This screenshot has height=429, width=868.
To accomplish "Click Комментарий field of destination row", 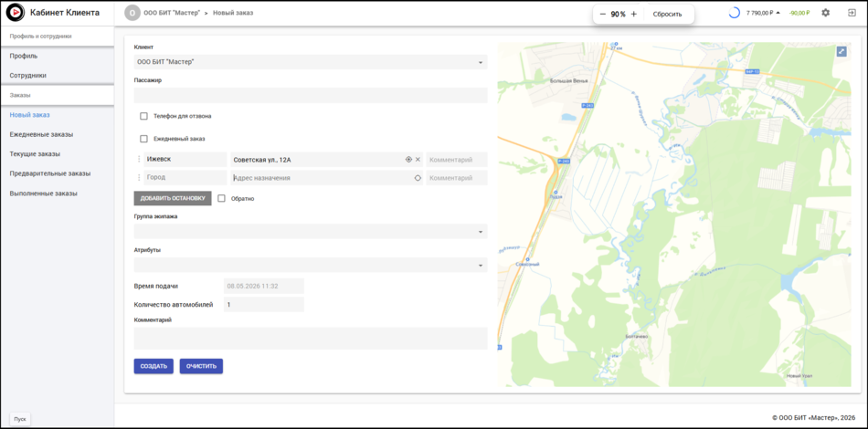I will (457, 178).
